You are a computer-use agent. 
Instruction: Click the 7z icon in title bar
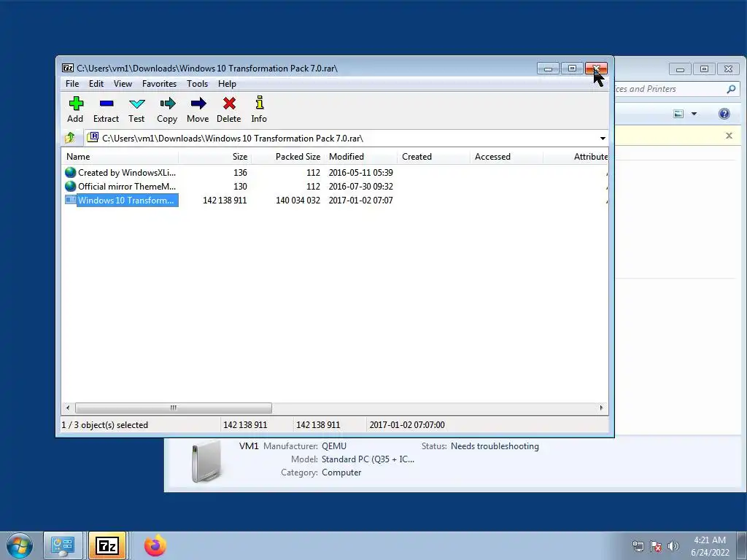click(x=68, y=68)
